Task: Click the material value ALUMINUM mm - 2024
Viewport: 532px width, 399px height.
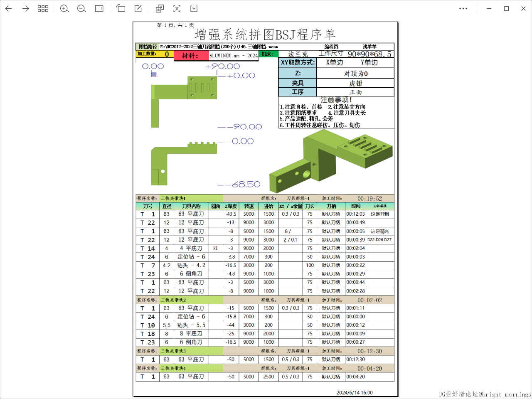Action: [234, 55]
